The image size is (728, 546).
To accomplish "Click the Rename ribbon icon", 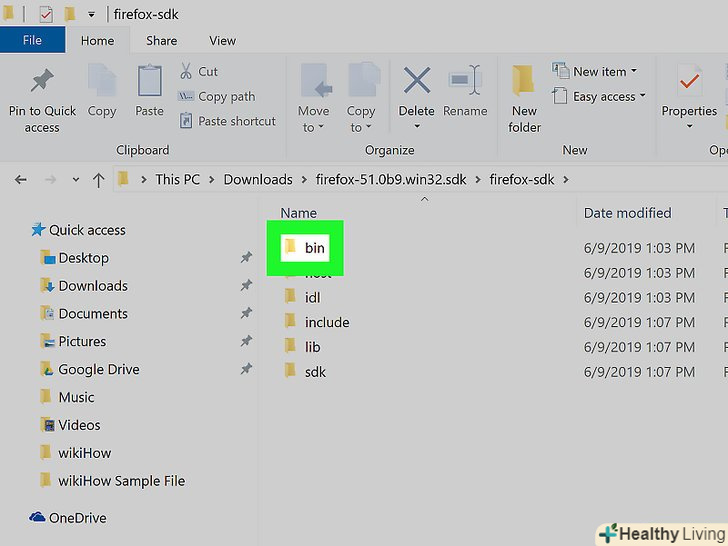I will [465, 80].
